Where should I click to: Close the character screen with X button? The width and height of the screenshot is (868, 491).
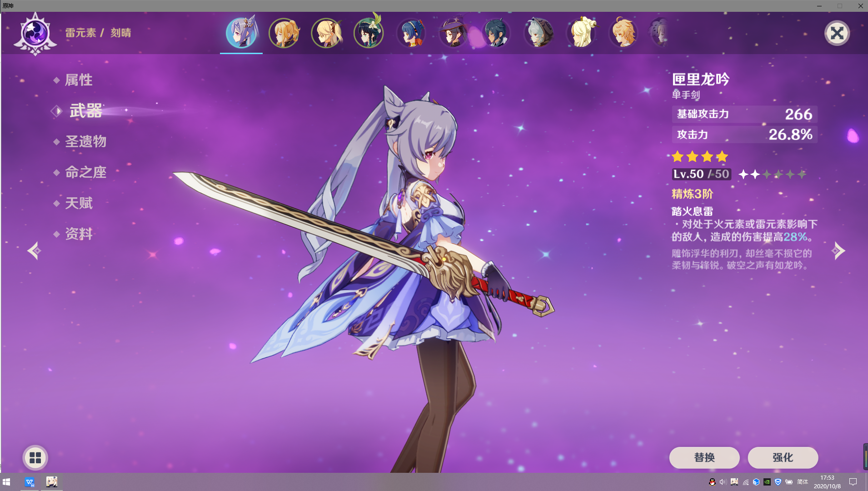click(x=837, y=33)
